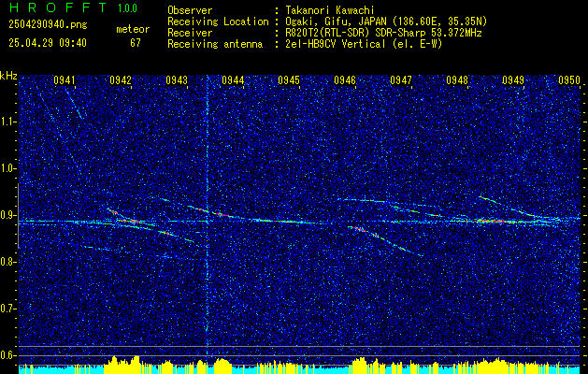The height and width of the screenshot is (374, 588).
Task: Click the 0.8 kHz axis label
Action: [7, 262]
